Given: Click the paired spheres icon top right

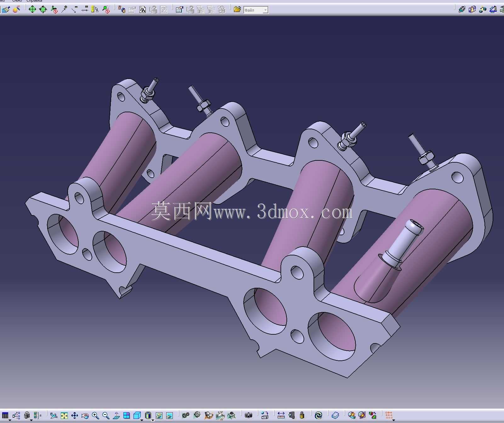Looking at the screenshot, I should coord(483,9).
